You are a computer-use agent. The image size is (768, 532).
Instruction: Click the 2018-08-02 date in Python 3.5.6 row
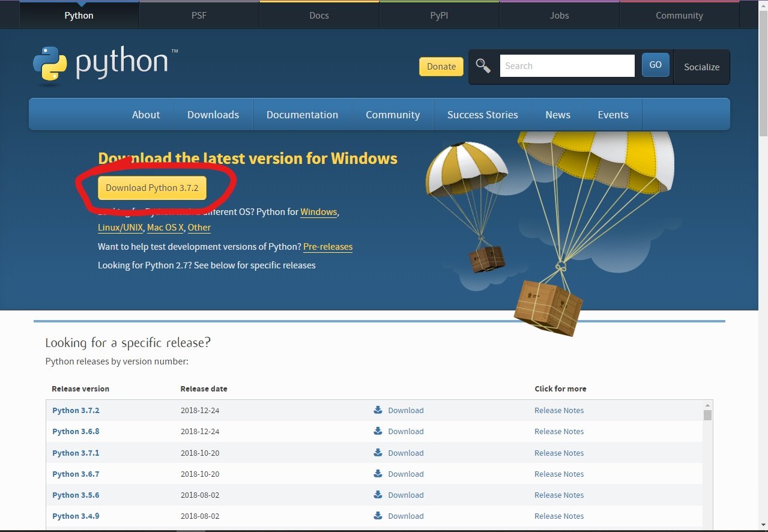point(200,495)
